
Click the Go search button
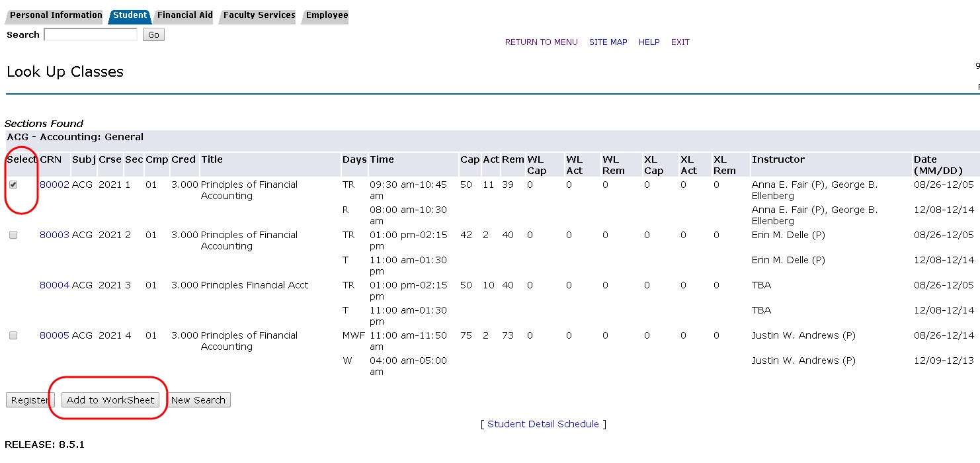[153, 35]
